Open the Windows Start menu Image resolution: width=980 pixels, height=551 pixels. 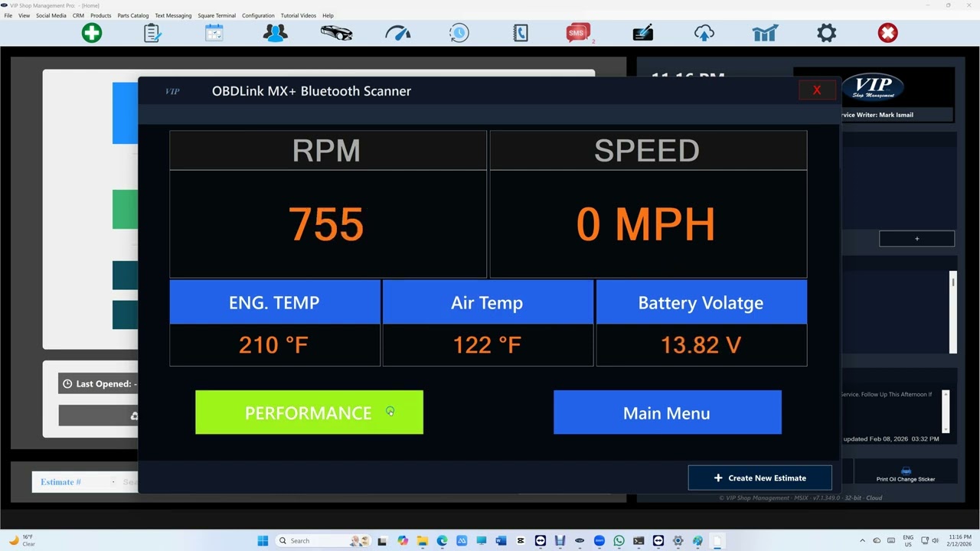coord(263,540)
